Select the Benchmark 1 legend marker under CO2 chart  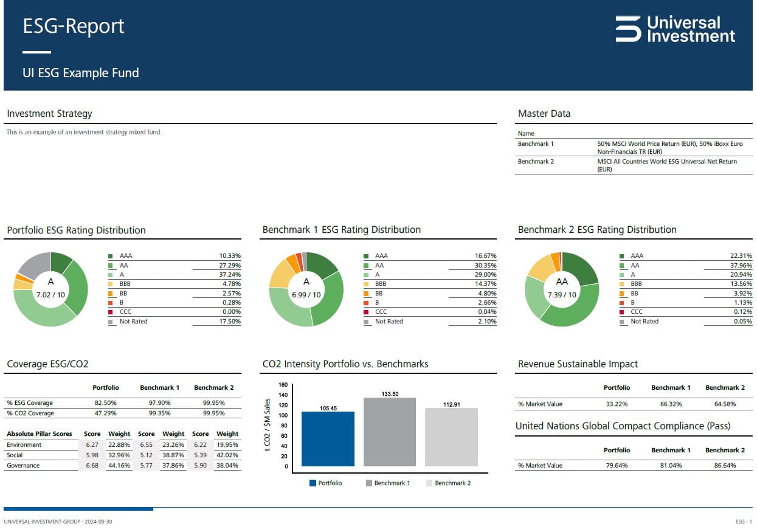click(368, 483)
